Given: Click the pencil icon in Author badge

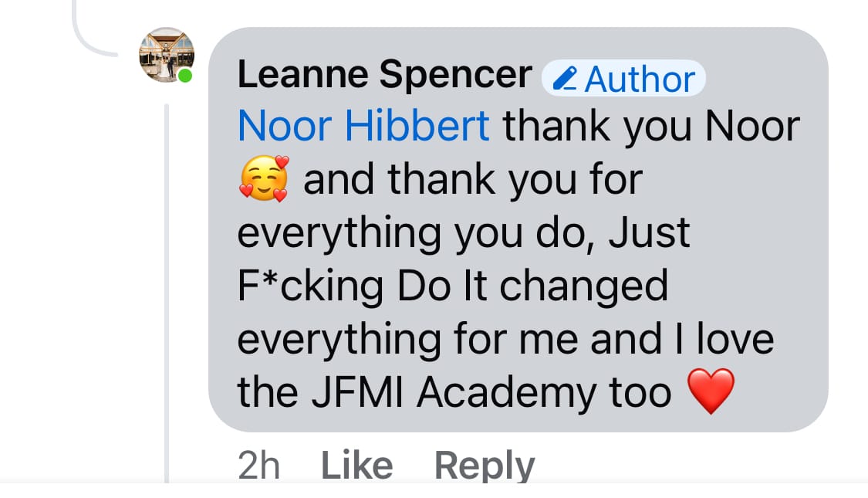Looking at the screenshot, I should (566, 78).
